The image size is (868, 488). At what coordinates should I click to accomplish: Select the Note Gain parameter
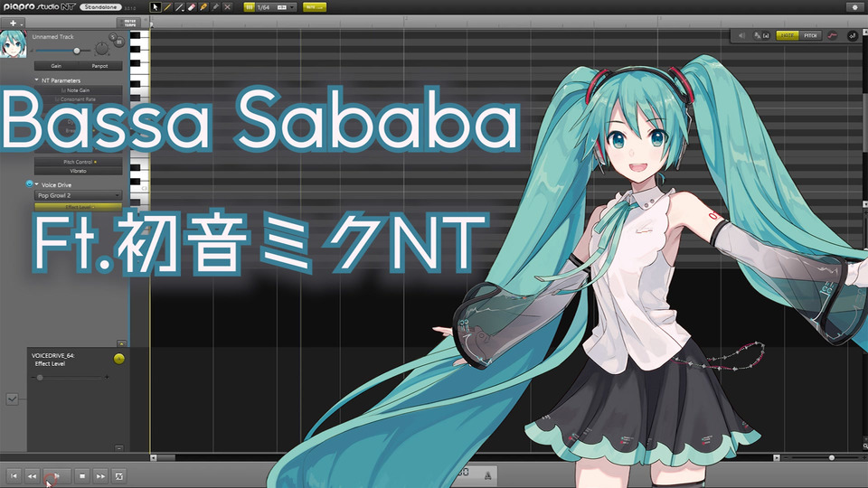pyautogui.click(x=78, y=90)
